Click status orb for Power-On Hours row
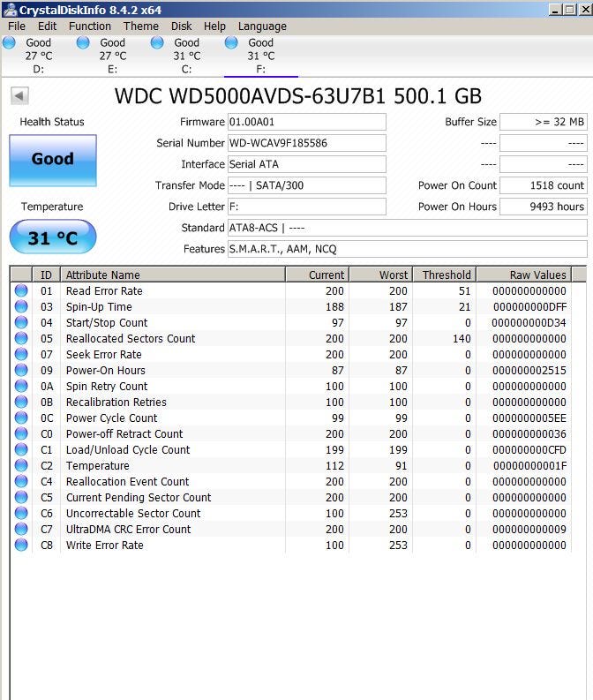 pos(21,370)
